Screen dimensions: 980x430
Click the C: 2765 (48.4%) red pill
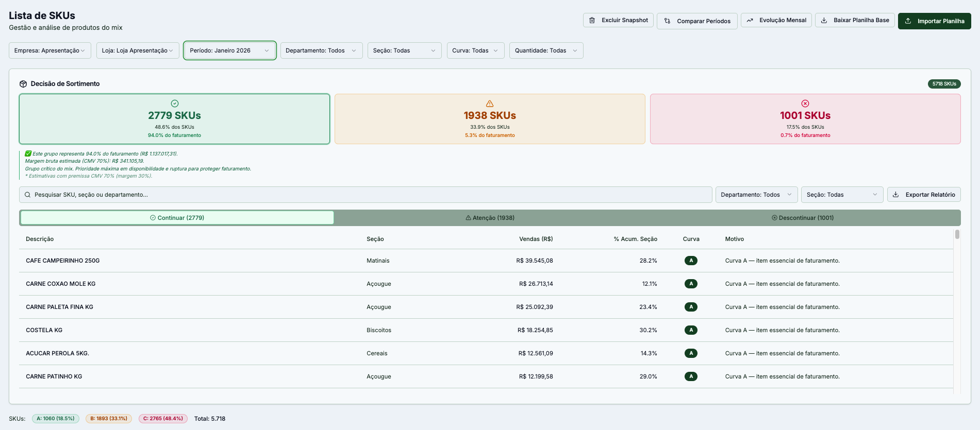[x=163, y=419]
